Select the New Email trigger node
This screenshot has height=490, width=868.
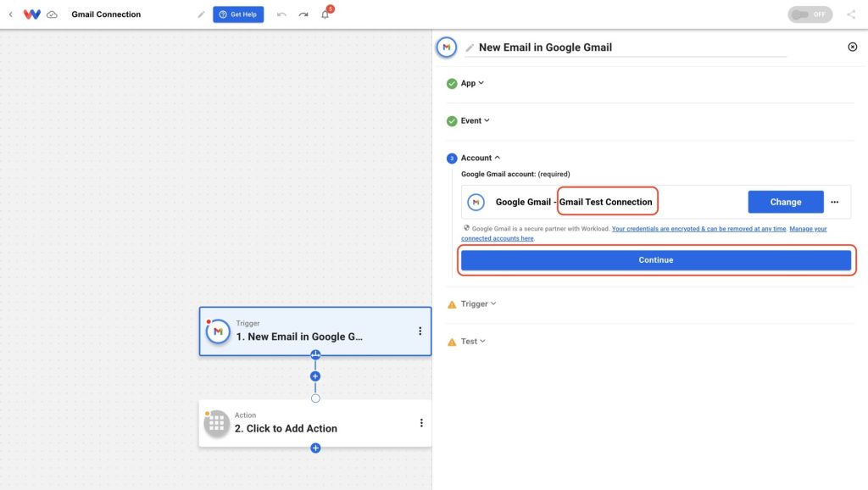[315, 331]
